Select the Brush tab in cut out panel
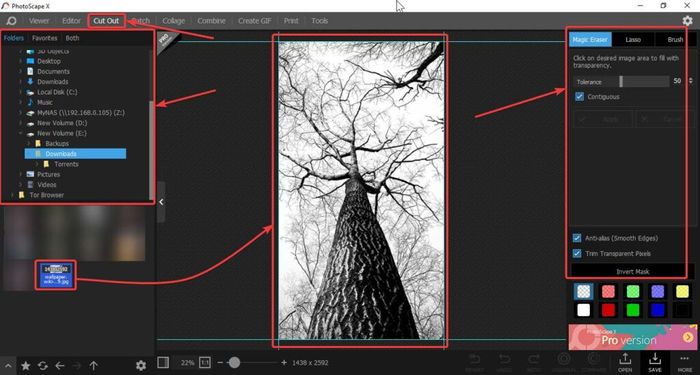 (x=675, y=39)
